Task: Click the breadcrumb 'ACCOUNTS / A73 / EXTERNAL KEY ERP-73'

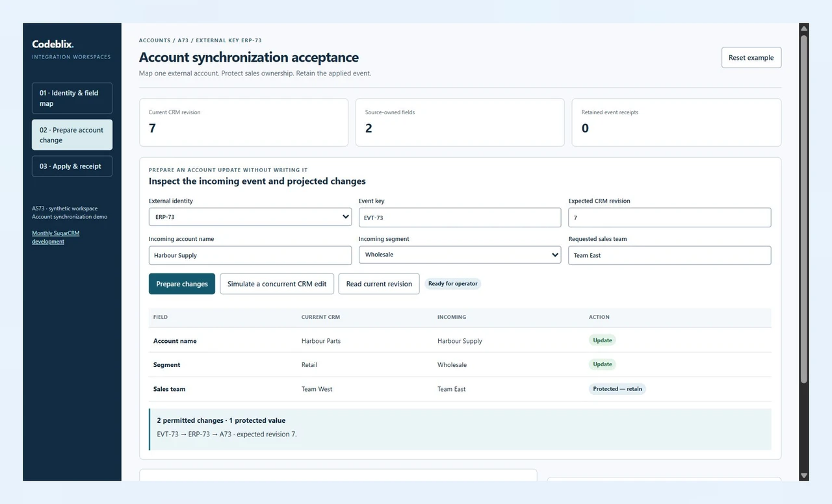Action: pos(200,40)
